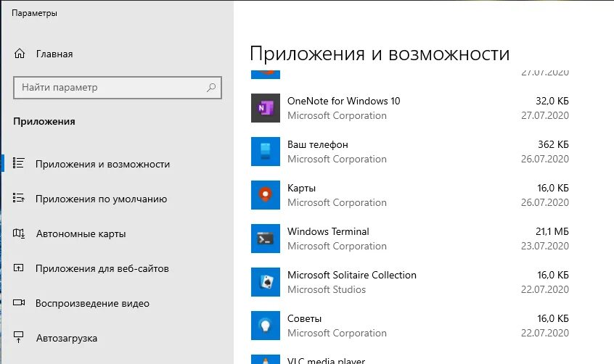The height and width of the screenshot is (364, 614).
Task: Click the OneNote for Windows 10 app icon
Action: (x=266, y=108)
